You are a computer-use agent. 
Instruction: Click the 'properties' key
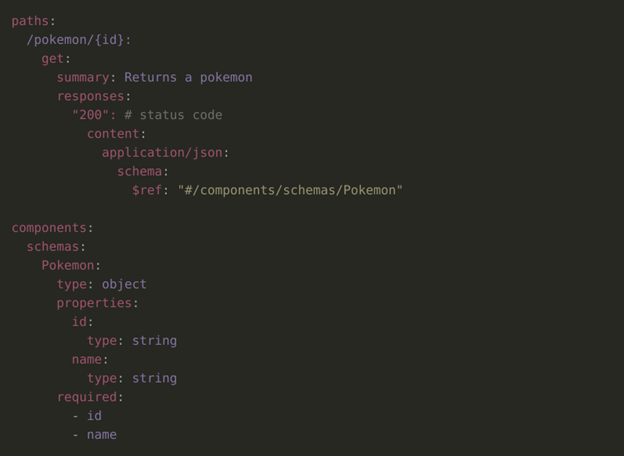coord(94,303)
